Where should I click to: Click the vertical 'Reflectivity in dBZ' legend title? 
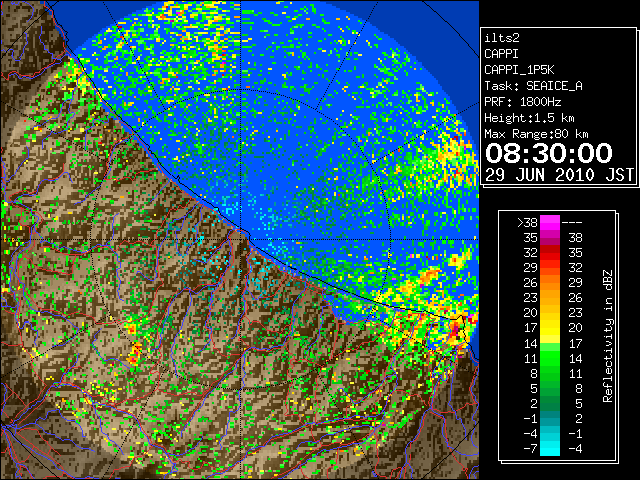click(608, 336)
